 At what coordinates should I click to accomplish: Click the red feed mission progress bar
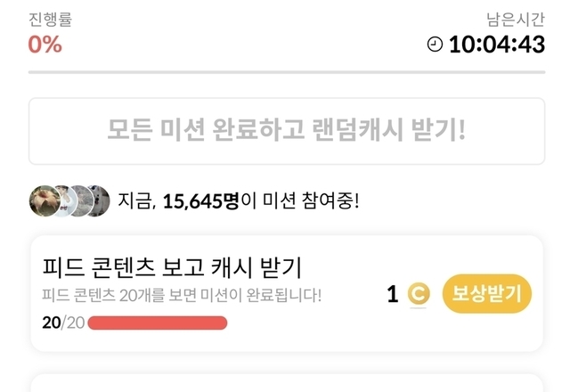click(x=158, y=323)
